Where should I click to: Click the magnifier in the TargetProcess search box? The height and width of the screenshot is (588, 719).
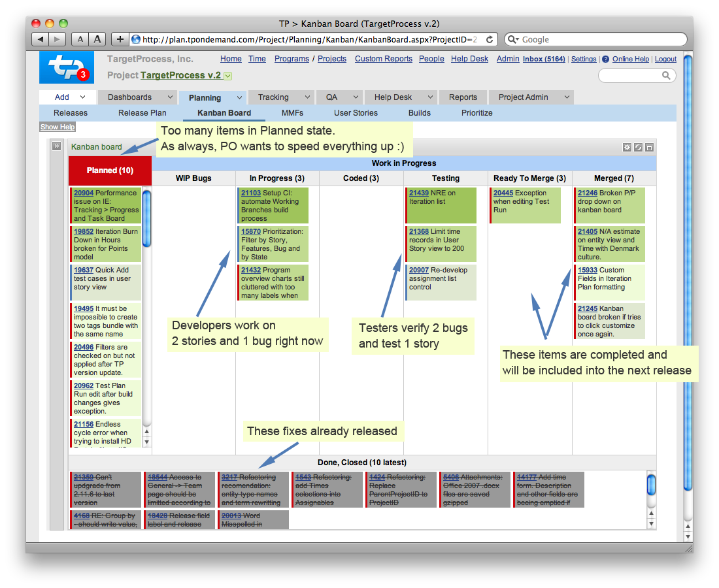pos(666,75)
